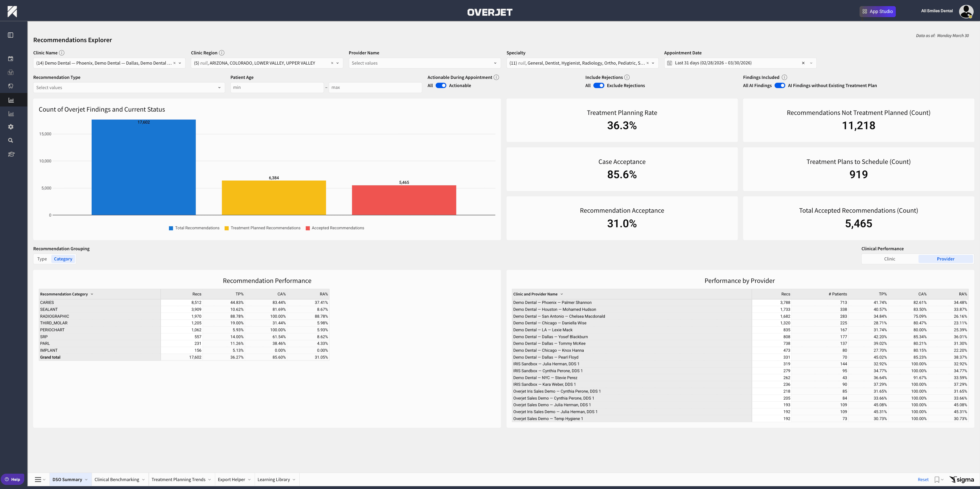Click the single tooth icon in sidebar
The image size is (980, 489).
point(11,86)
